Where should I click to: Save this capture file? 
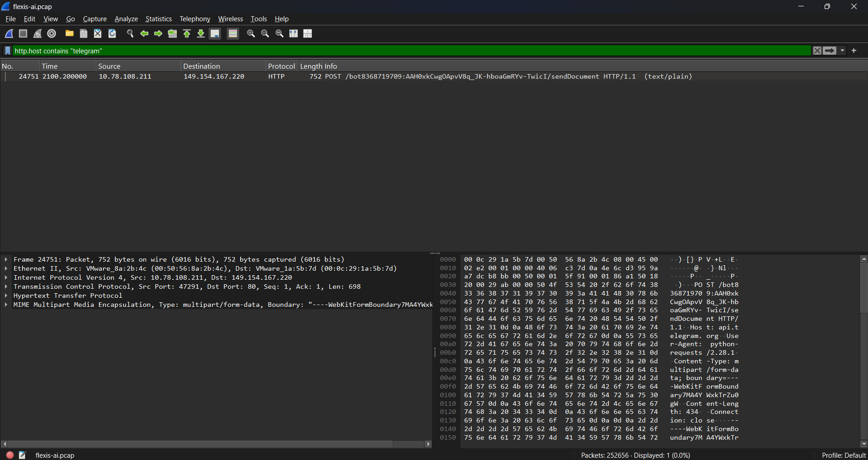pos(84,33)
